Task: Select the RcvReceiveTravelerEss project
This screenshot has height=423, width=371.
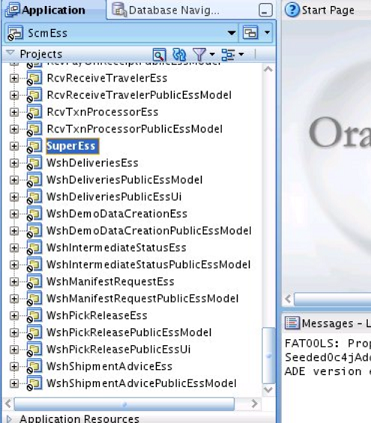Action: point(107,78)
